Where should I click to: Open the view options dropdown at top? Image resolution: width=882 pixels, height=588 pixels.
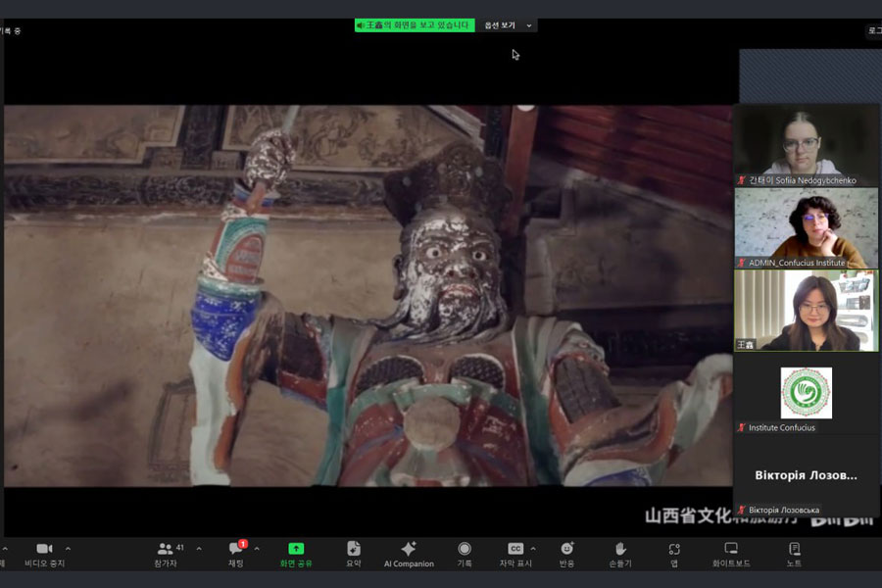[x=508, y=25]
